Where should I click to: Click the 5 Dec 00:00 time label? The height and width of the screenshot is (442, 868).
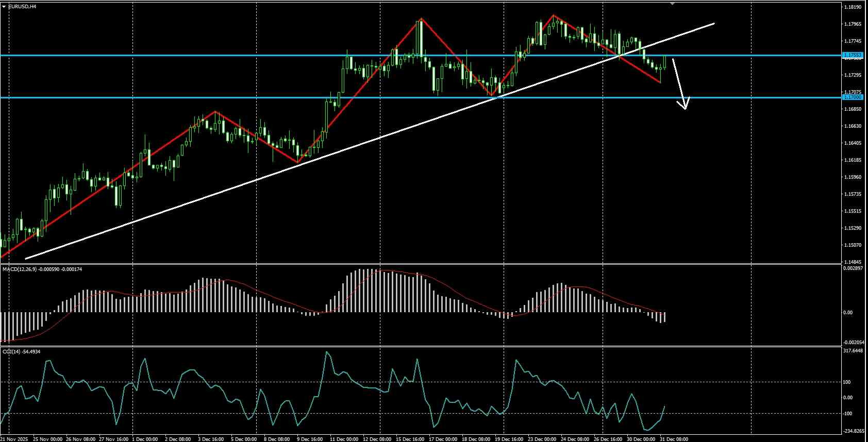pyautogui.click(x=244, y=439)
